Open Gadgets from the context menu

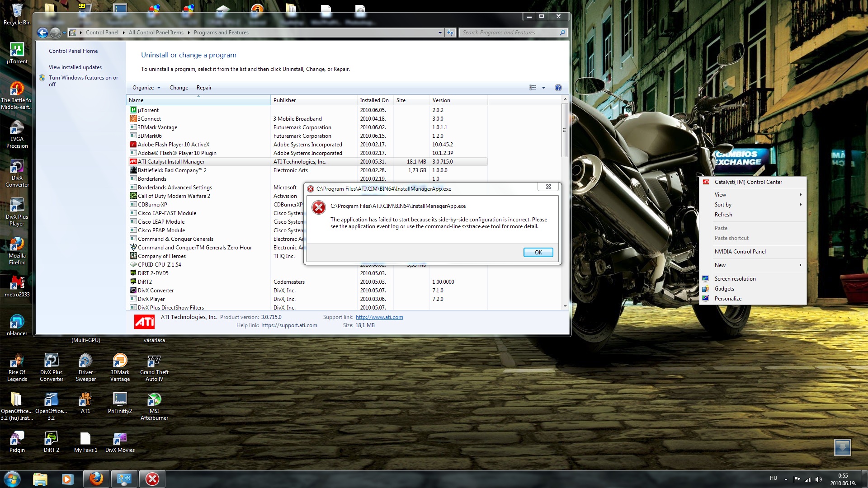tap(753, 289)
